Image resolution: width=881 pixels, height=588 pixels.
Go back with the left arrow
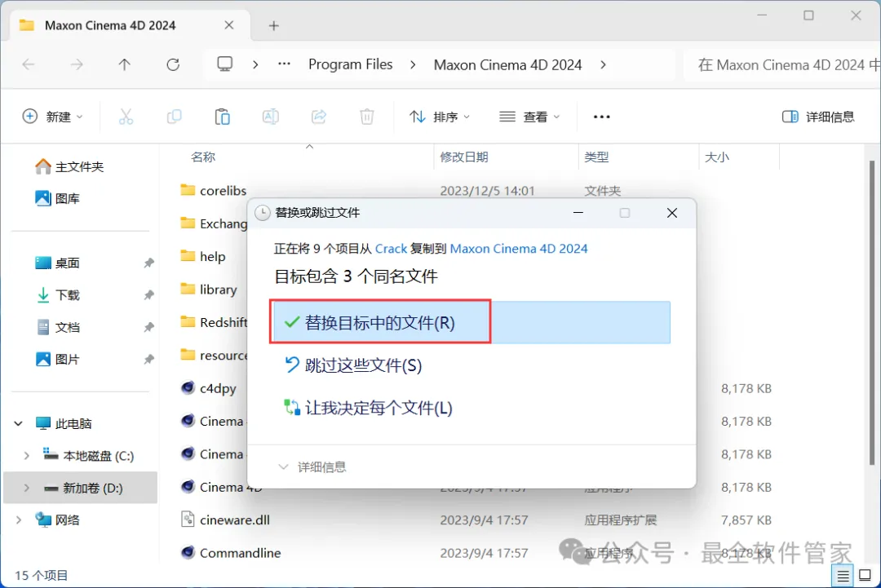pos(28,64)
